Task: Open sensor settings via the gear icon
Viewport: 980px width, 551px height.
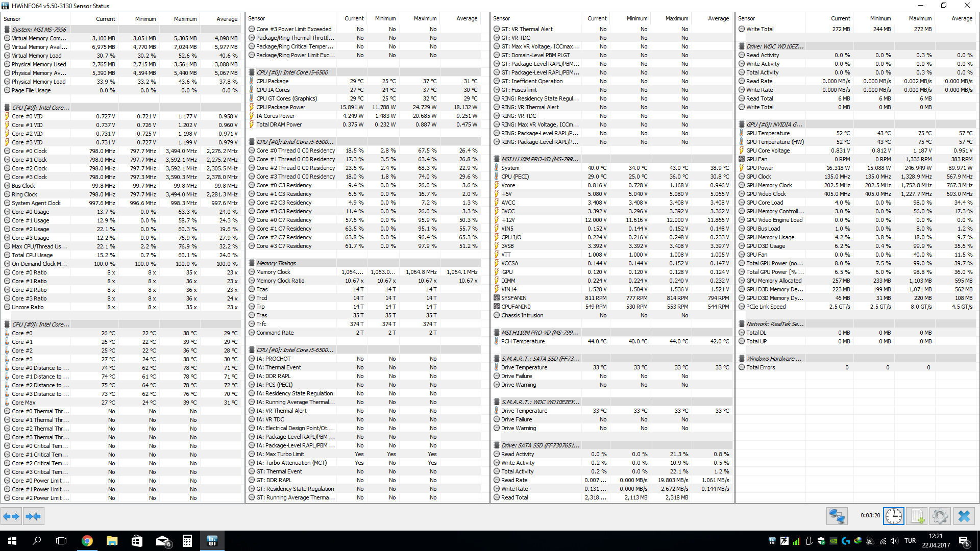Action: 940,516
